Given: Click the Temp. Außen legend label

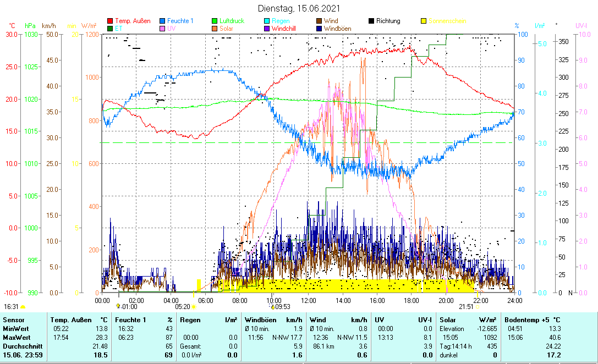Looking at the screenshot, I should click(133, 21).
